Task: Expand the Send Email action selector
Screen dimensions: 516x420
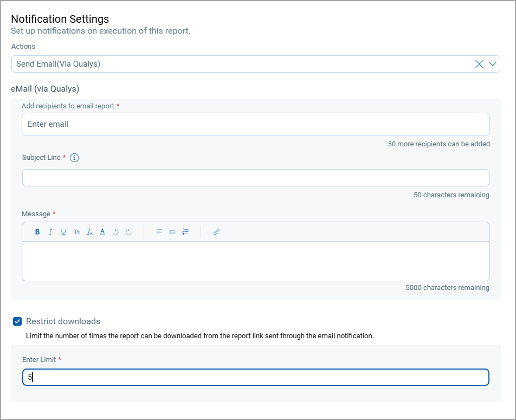Action: coord(493,64)
